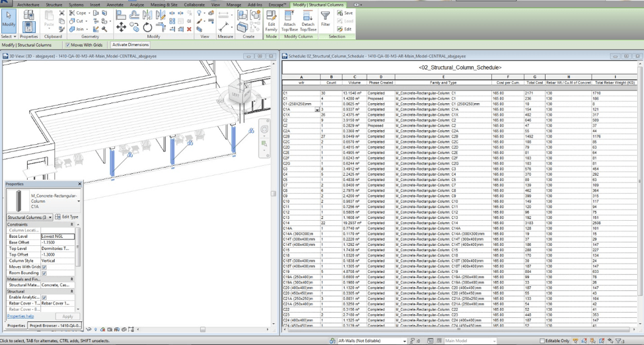The width and height of the screenshot is (644, 345).
Task: Click Detach Top/Base tool
Action: 308,21
